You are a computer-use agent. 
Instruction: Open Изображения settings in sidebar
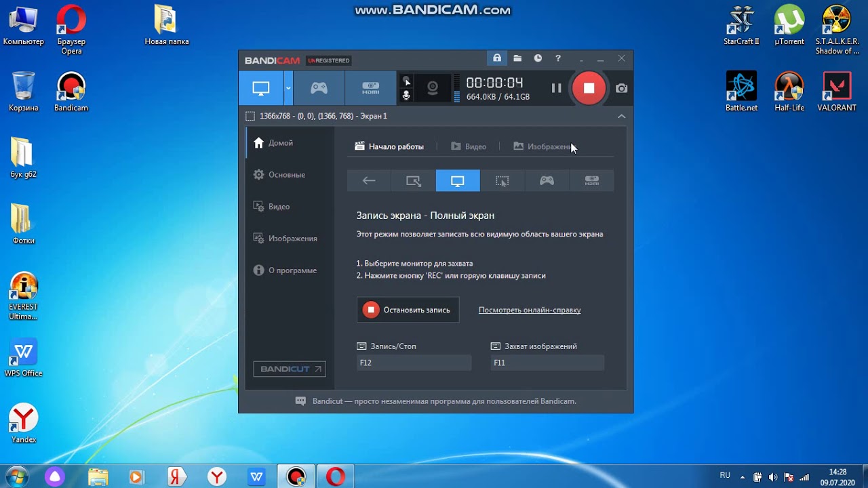290,239
